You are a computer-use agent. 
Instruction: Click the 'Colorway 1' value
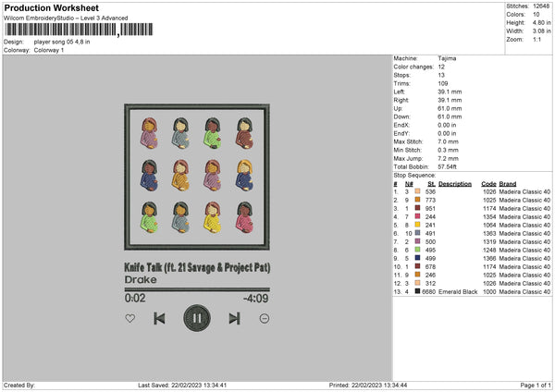point(49,50)
